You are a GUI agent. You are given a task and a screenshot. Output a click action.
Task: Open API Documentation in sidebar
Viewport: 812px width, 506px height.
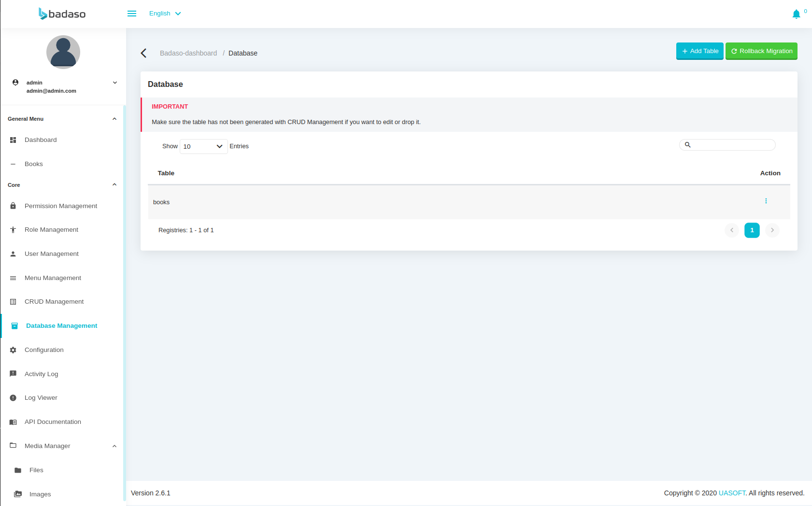pos(53,422)
